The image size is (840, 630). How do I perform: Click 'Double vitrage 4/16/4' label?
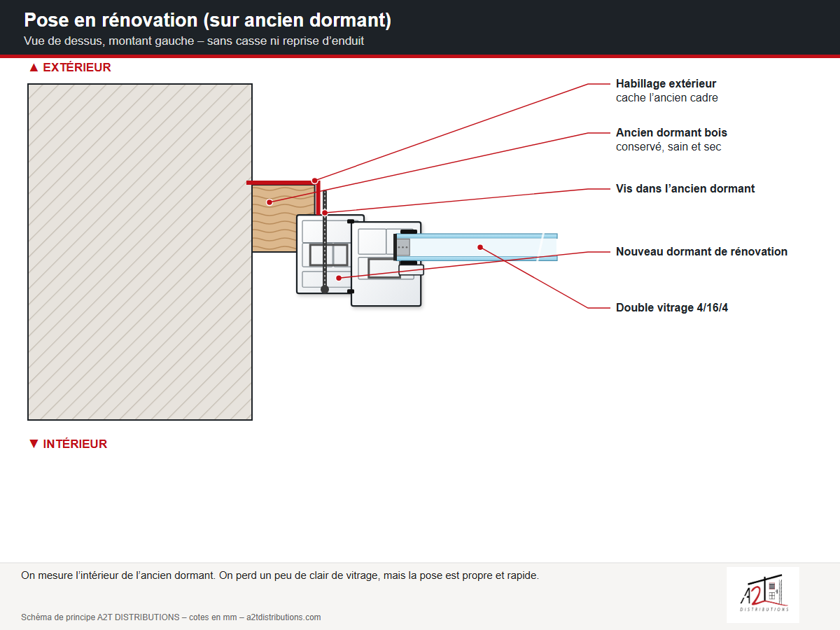coord(672,307)
